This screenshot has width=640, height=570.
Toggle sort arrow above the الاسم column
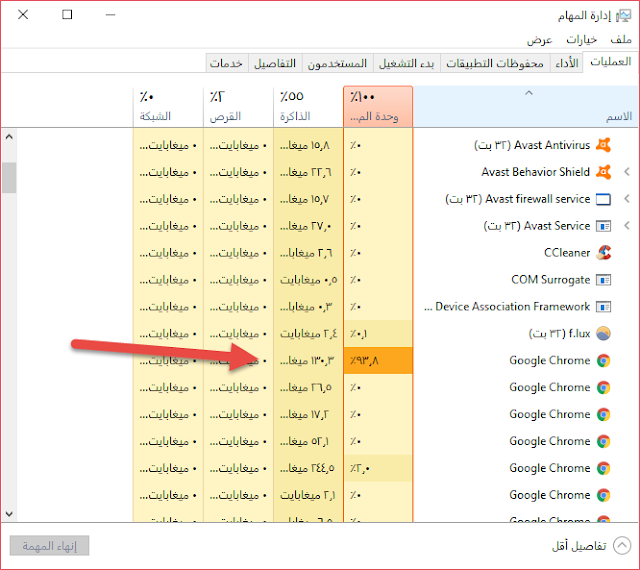(x=529, y=93)
